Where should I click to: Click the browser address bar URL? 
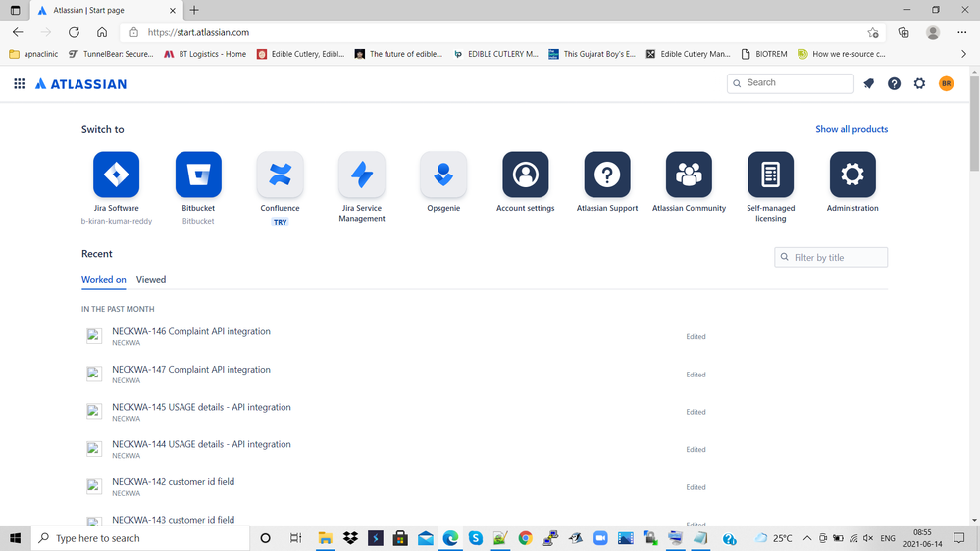pyautogui.click(x=198, y=32)
